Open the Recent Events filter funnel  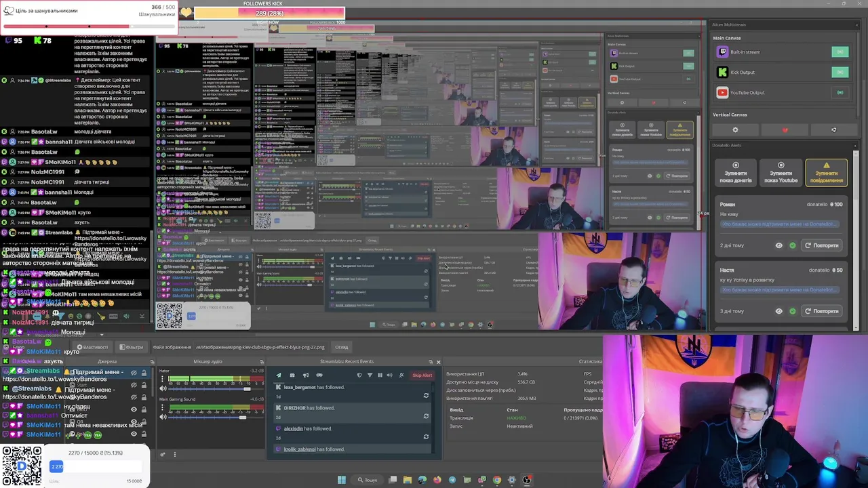pos(370,375)
